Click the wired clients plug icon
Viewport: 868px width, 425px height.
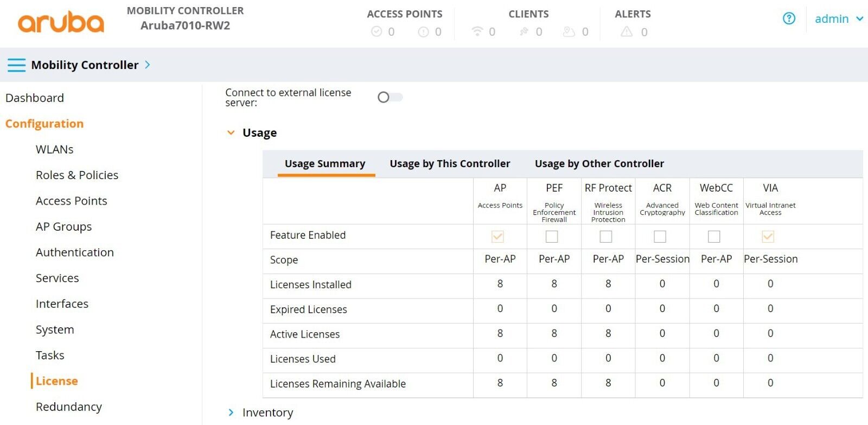(x=524, y=31)
